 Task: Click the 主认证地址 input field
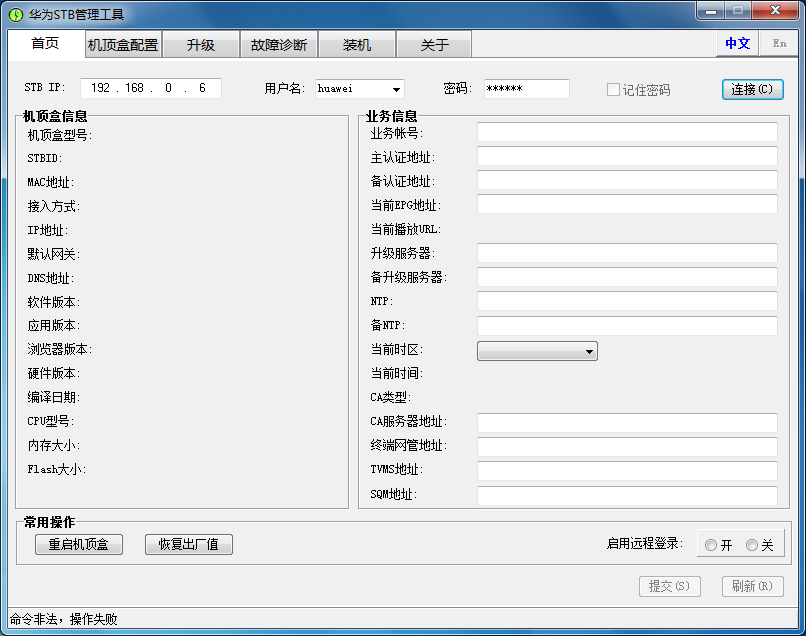(627, 156)
